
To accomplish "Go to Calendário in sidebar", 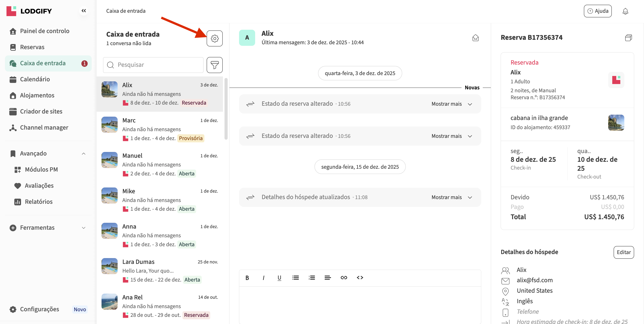I will (x=35, y=79).
